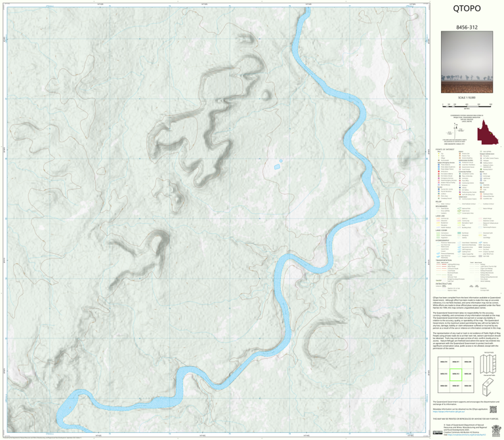Click the TRANSPORTATION legend heading
This screenshot has width=504, height=440.
pos(444,260)
